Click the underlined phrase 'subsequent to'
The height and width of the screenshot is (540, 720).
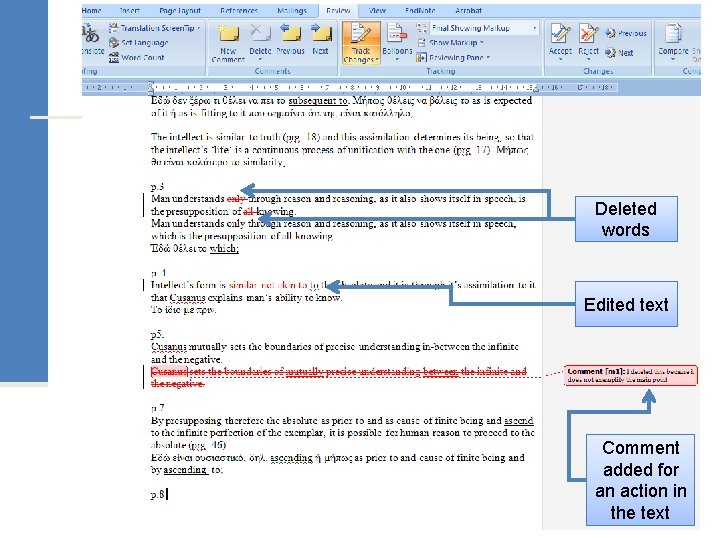(319, 101)
